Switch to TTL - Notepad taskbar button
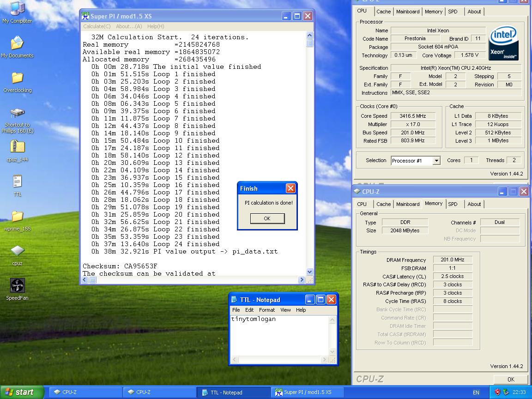 [x=233, y=392]
